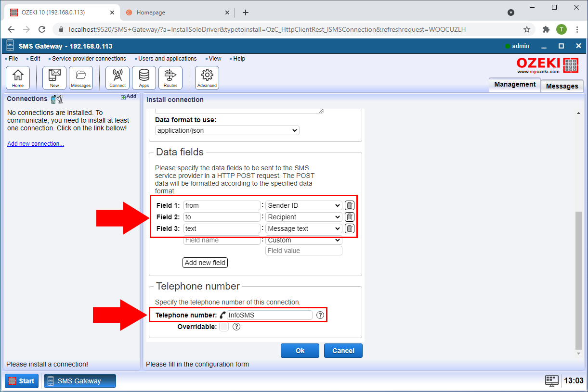
Task: Click the Windows-style Start button
Action: 22,381
